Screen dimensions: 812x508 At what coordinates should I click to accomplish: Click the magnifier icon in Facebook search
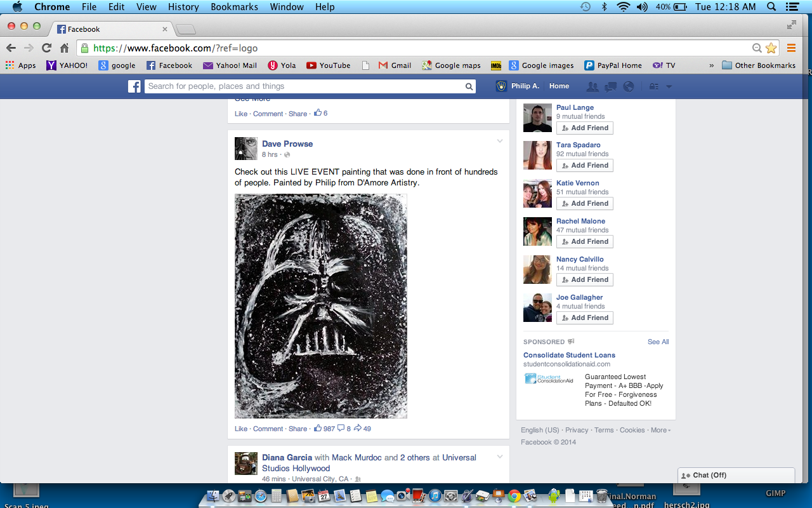coord(469,86)
